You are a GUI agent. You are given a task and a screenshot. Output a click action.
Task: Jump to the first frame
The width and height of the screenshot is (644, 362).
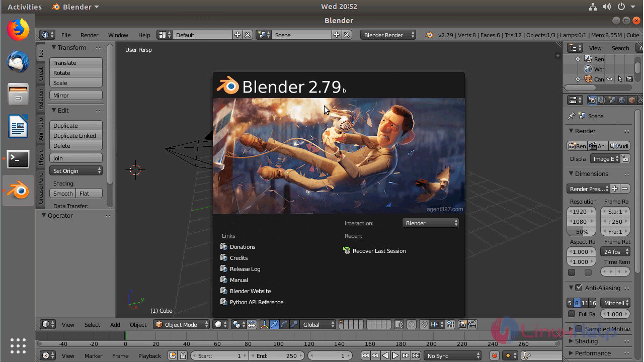click(365, 355)
